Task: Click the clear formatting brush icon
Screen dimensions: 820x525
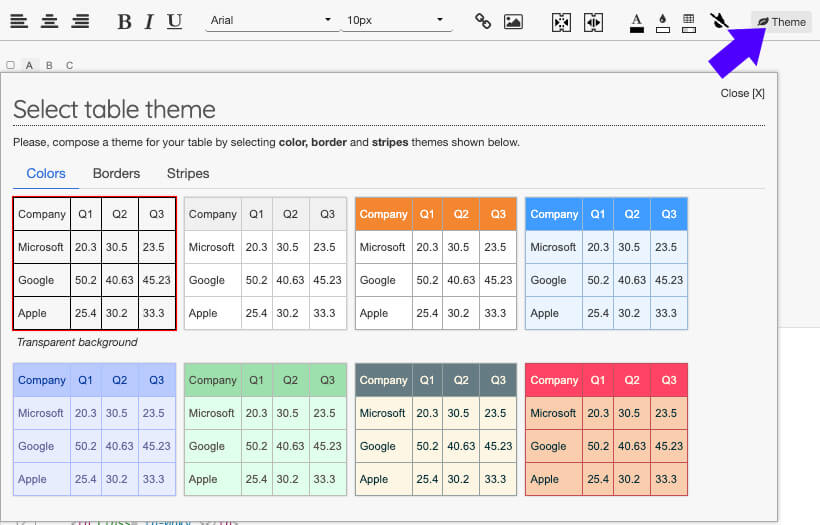Action: click(x=719, y=21)
